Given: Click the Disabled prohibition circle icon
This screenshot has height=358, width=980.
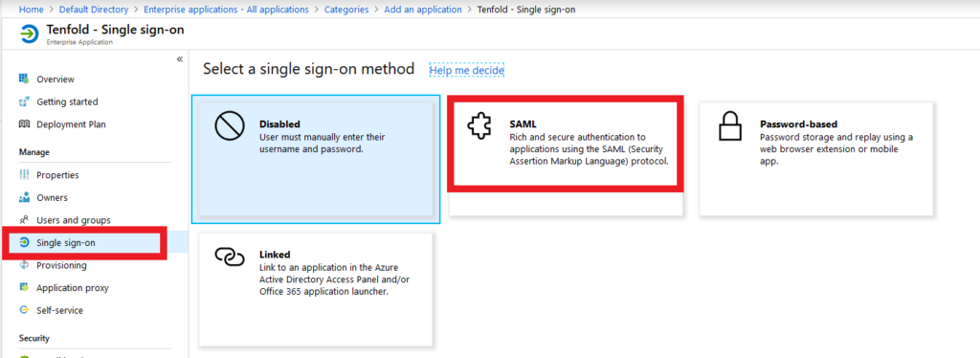Looking at the screenshot, I should pyautogui.click(x=230, y=126).
